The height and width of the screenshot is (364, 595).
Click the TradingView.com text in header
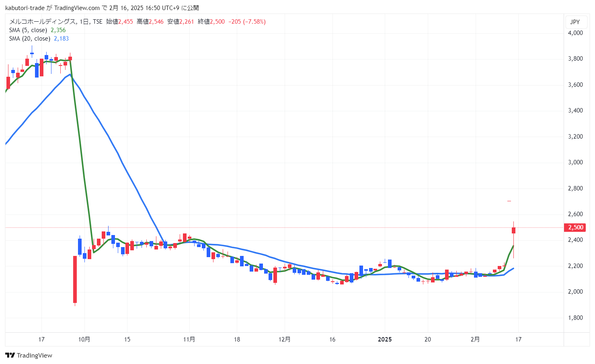tap(77, 8)
